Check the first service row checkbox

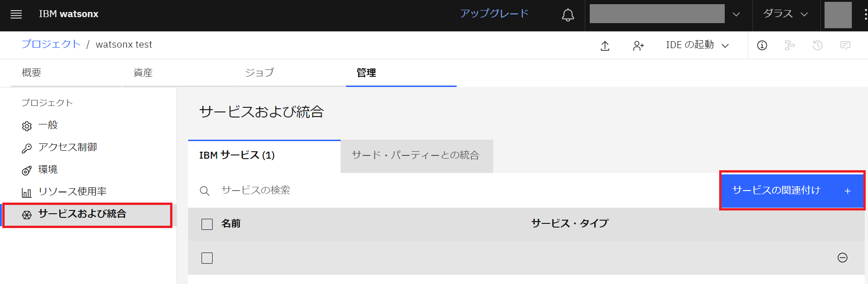207,258
